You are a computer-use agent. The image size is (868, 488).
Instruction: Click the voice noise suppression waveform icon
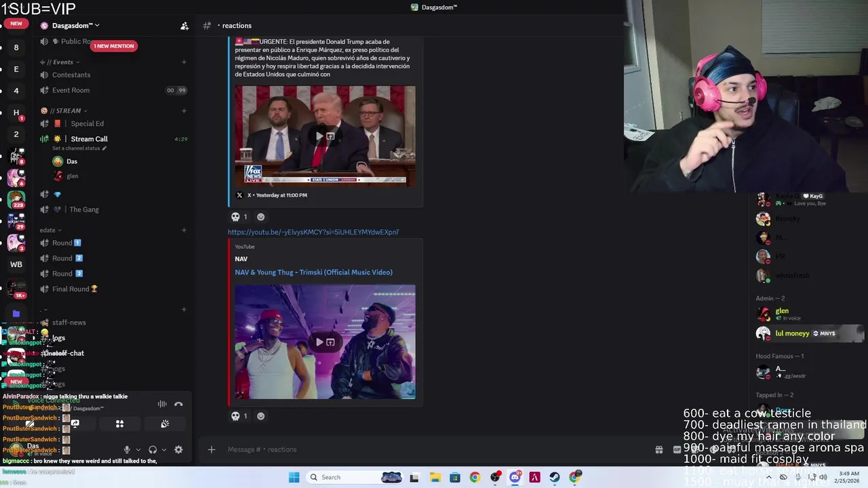[162, 404]
